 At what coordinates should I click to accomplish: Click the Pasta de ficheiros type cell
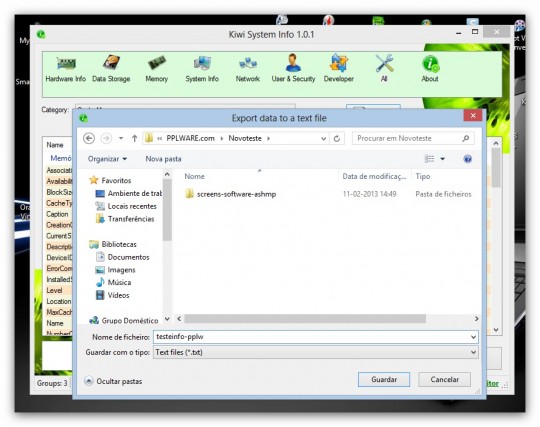[x=443, y=194]
